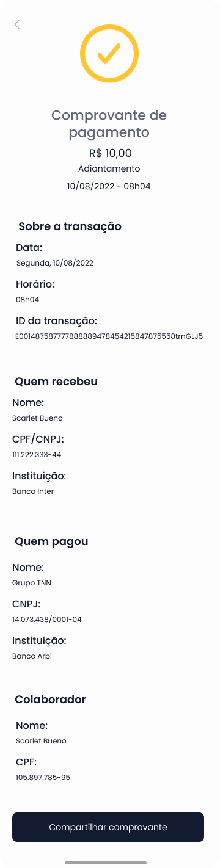
Task: Click the Adiantamento label
Action: 109,168
